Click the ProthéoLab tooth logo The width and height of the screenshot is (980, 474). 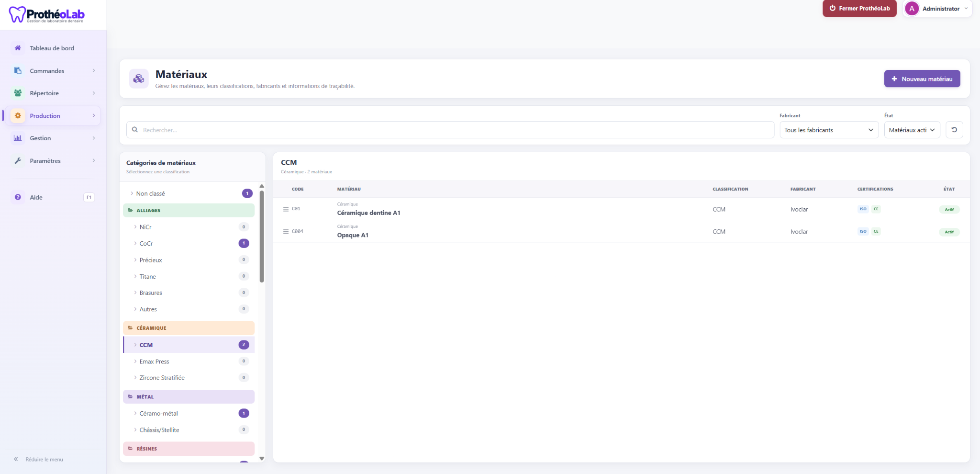click(17, 14)
